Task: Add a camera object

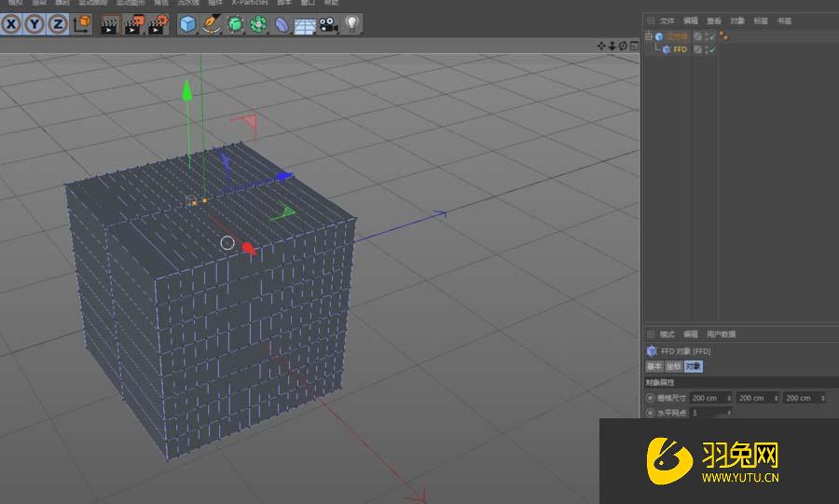Action: click(x=328, y=24)
